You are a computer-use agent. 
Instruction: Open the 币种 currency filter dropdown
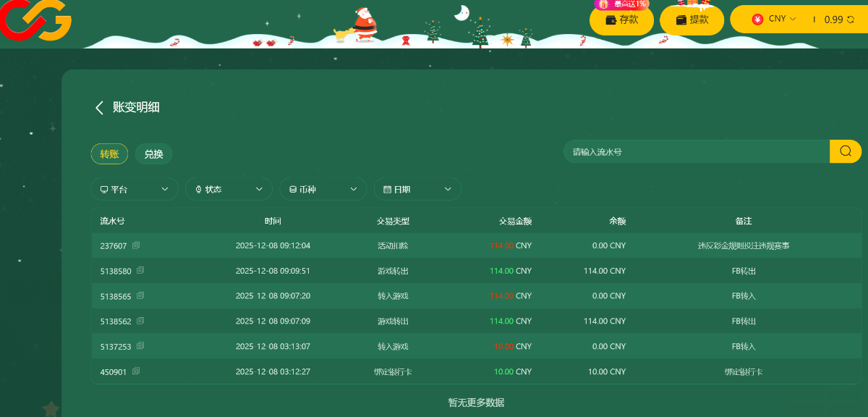click(x=323, y=189)
